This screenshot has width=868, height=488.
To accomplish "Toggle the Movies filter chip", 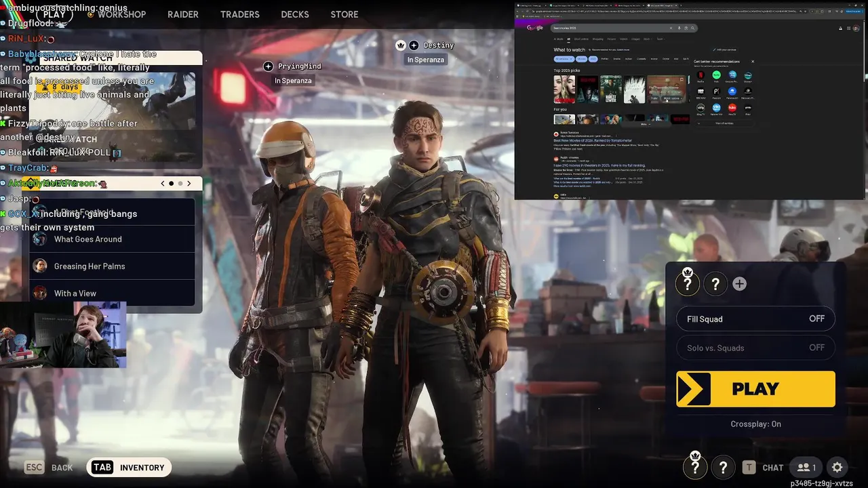I will coord(581,59).
